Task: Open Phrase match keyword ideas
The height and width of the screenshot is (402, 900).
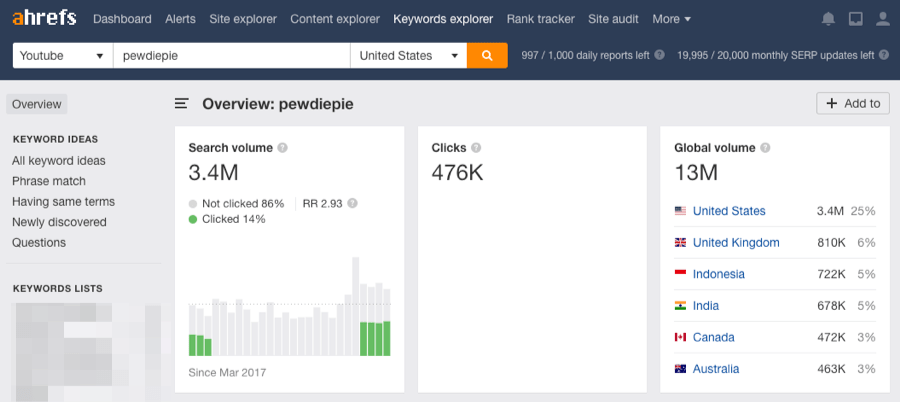Action: pyautogui.click(x=49, y=181)
